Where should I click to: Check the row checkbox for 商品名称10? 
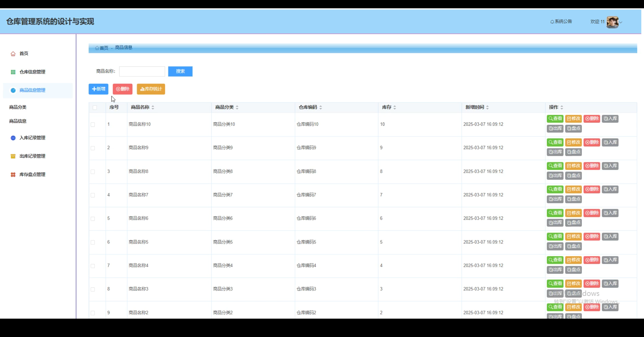pyautogui.click(x=93, y=124)
